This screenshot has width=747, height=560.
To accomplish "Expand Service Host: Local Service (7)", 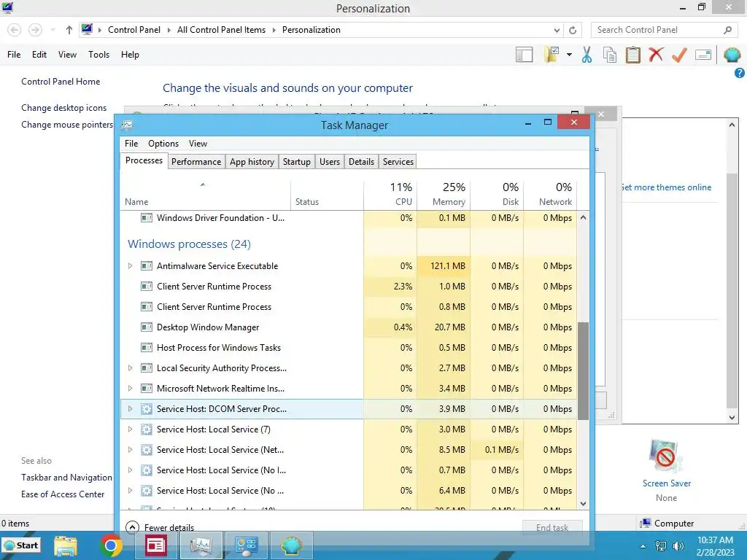I will [x=130, y=429].
